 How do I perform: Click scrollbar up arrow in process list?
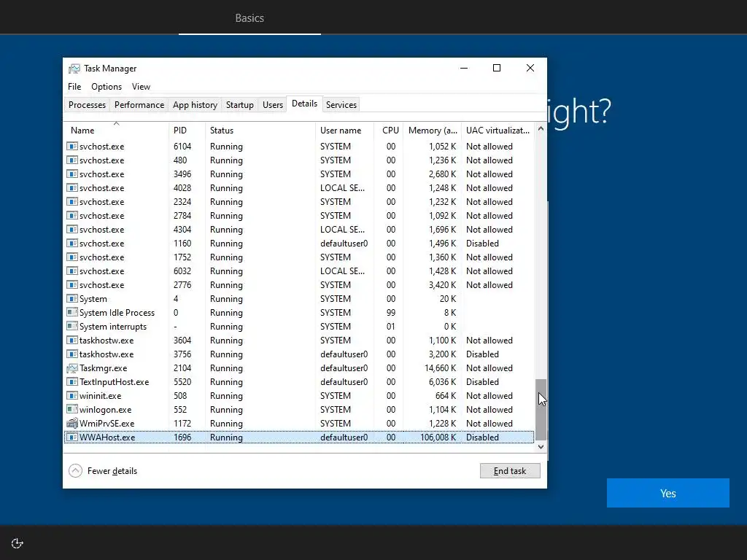[541, 128]
